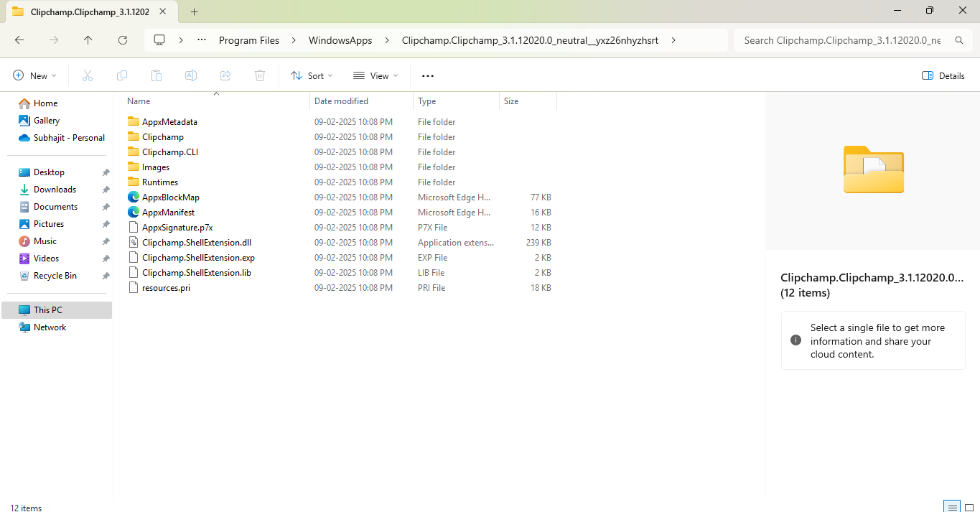Select the Runtimes folder
This screenshot has width=980, height=512.
(160, 182)
